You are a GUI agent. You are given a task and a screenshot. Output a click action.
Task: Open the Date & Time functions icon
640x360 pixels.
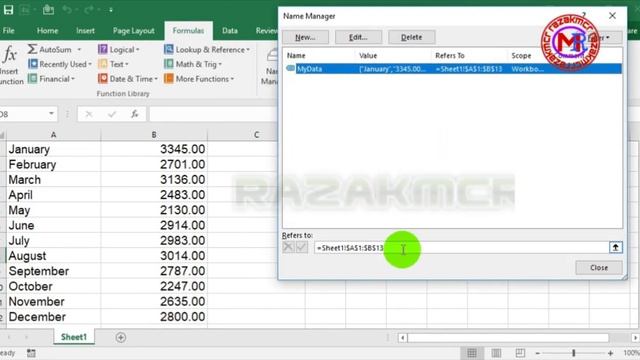103,78
